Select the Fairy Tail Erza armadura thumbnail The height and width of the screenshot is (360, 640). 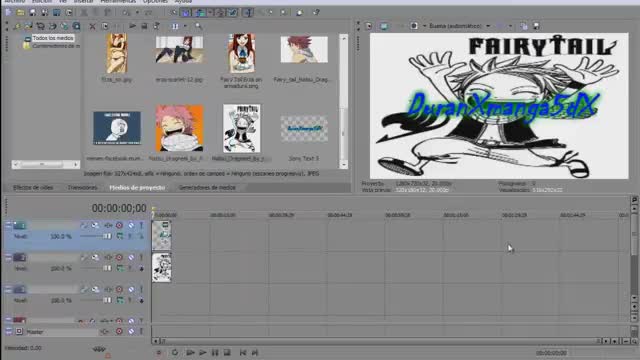click(x=242, y=53)
